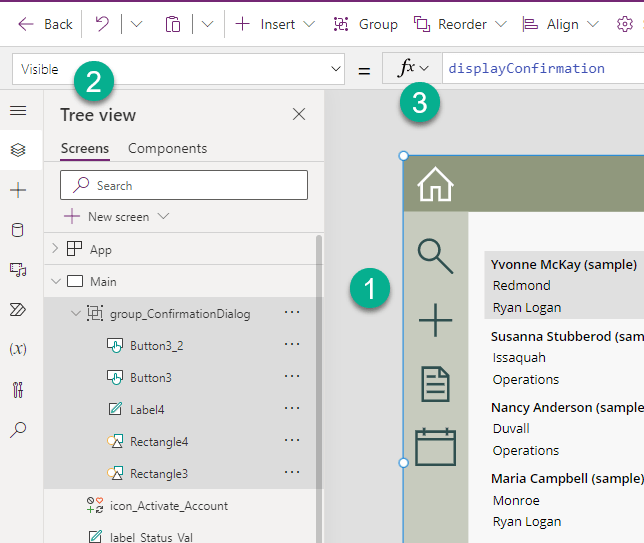The height and width of the screenshot is (543, 644).
Task: Click the Settings gear icon in toolbar
Action: tap(625, 24)
